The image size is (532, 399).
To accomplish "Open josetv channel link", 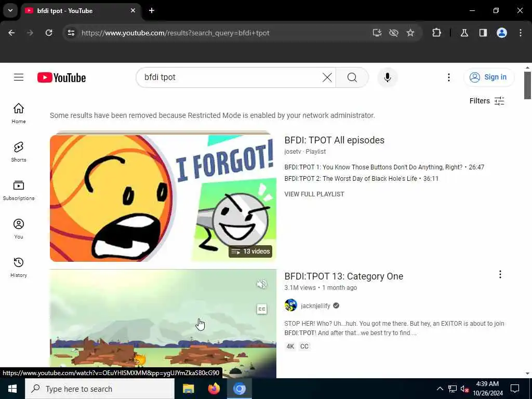I will click(292, 152).
